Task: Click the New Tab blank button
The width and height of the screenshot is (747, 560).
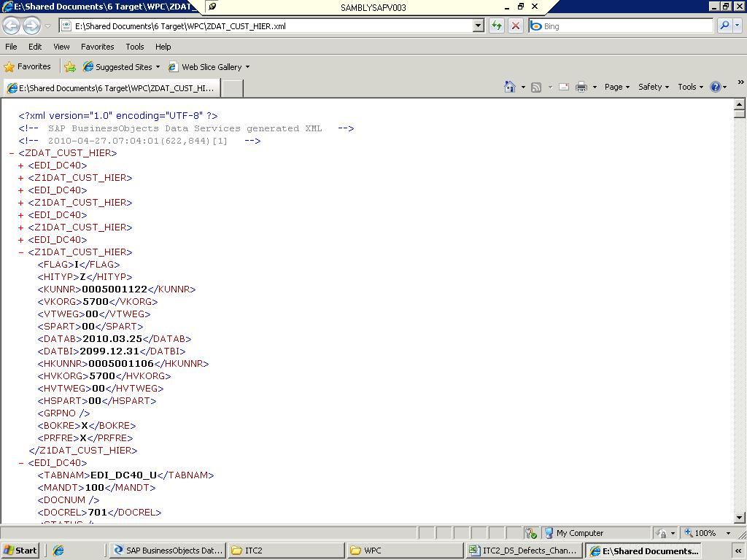Action: coord(233,88)
